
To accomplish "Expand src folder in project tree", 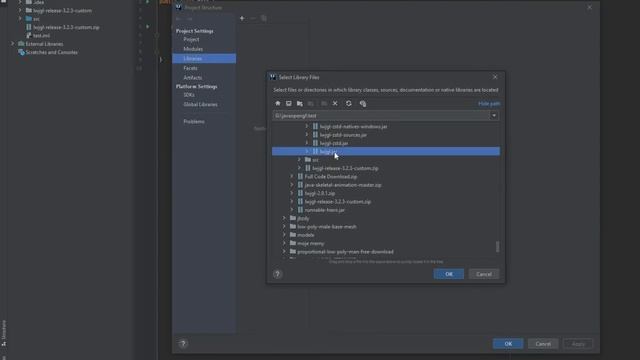I will 20,19.
